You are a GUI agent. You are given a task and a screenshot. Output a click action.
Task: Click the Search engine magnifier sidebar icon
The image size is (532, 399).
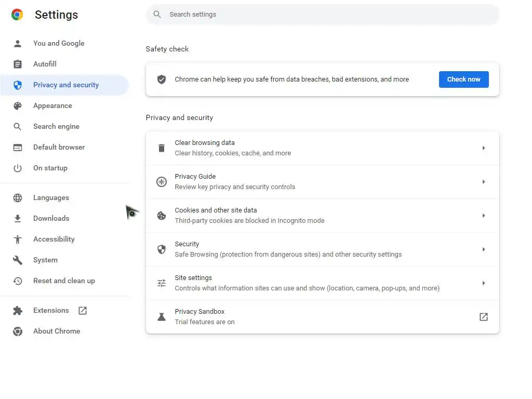coord(18,127)
